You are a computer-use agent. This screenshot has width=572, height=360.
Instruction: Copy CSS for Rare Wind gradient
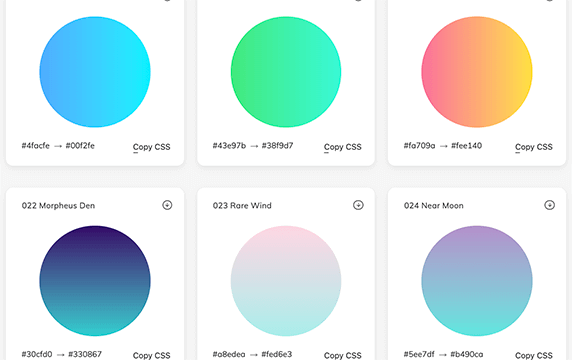tap(343, 355)
